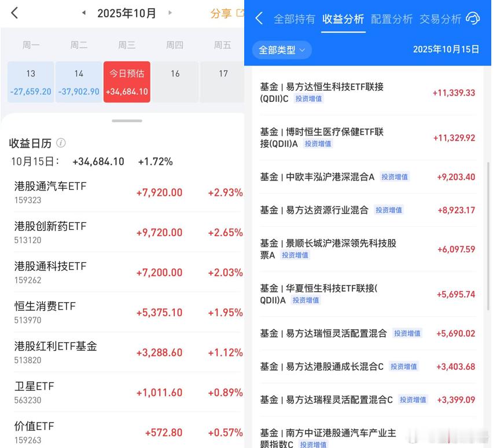The width and height of the screenshot is (493, 448).
Task: Go to previous month arrow
Action: click(84, 13)
